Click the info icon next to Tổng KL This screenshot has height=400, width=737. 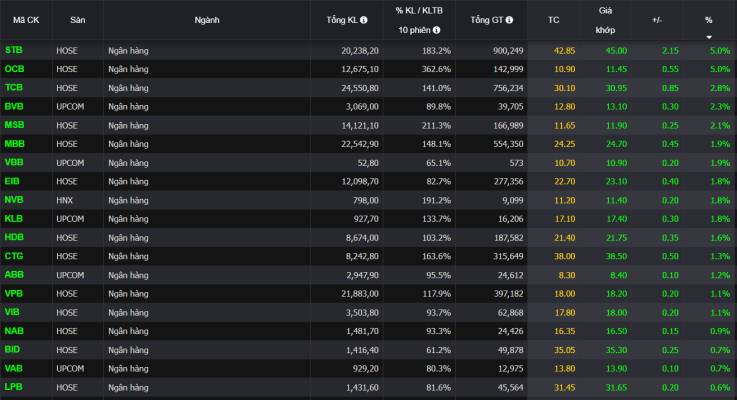tap(363, 20)
